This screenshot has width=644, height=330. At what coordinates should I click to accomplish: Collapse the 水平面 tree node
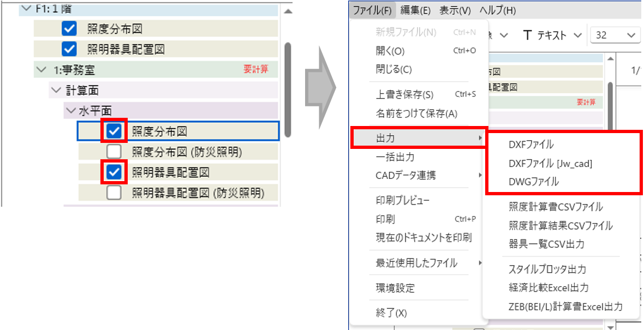(70, 111)
